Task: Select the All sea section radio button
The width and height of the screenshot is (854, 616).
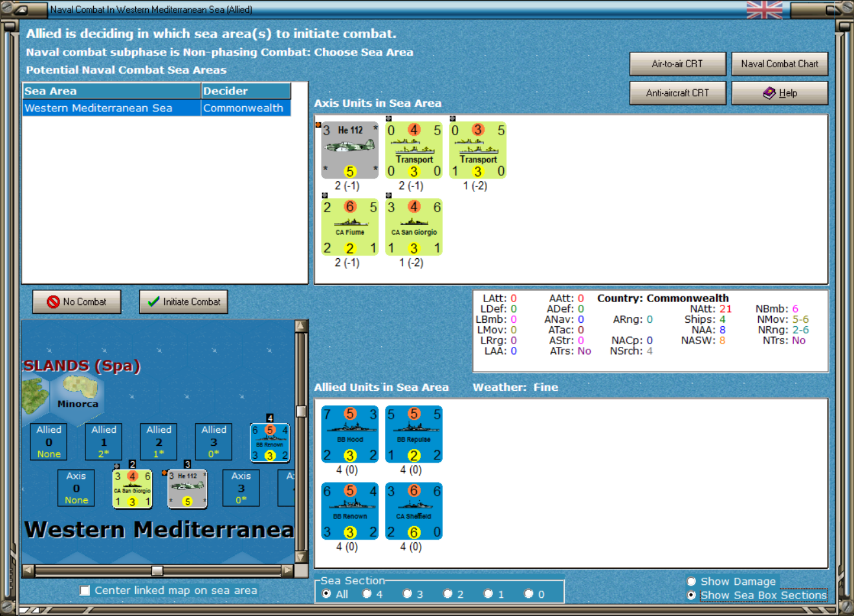Action: tap(327, 594)
